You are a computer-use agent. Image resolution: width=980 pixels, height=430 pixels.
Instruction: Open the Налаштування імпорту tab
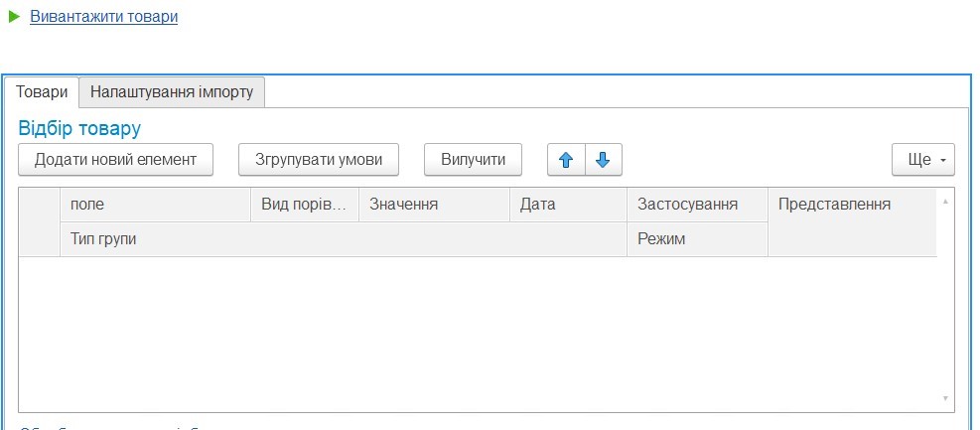pyautogui.click(x=172, y=92)
